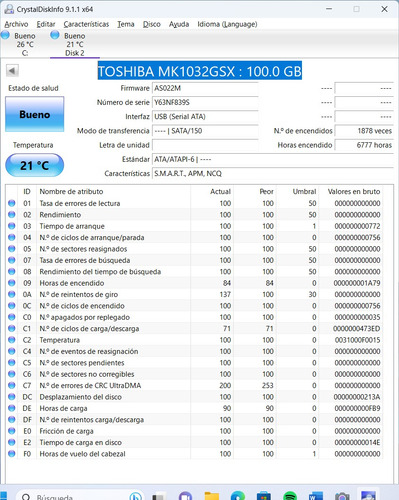Click the status circle for attribute E0
Viewport: 399px width, 500px height.
(x=12, y=431)
